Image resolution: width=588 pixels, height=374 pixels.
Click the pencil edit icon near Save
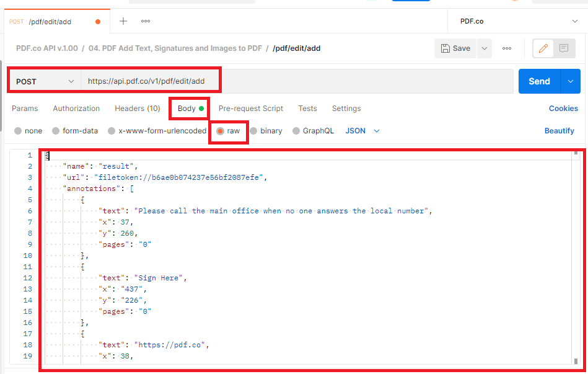[543, 48]
